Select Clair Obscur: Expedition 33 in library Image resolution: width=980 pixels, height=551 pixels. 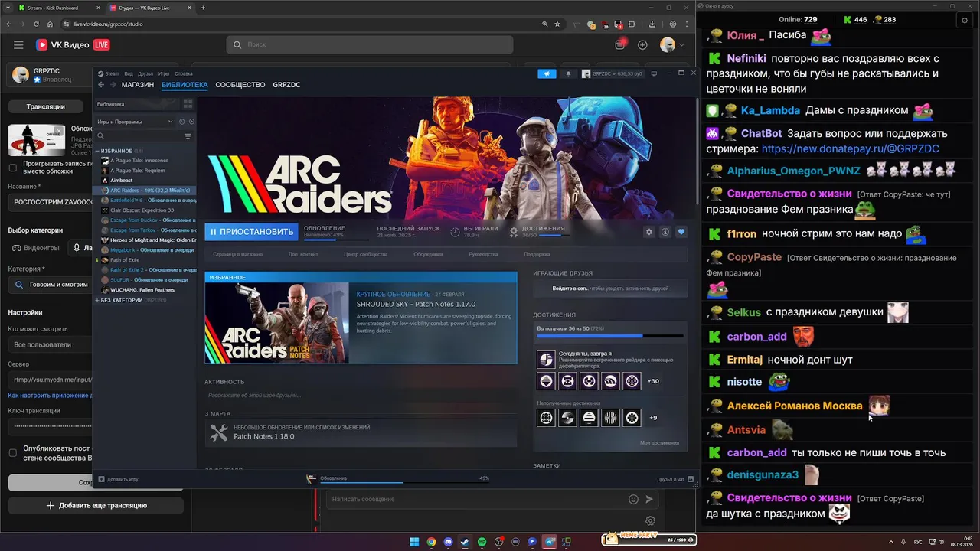(142, 210)
